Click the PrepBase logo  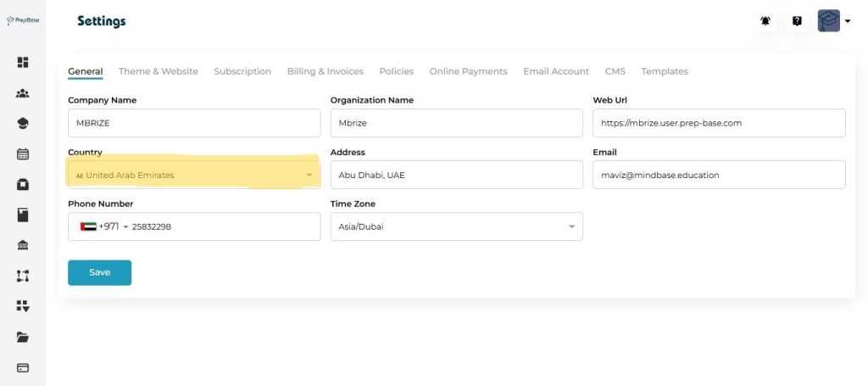[23, 20]
